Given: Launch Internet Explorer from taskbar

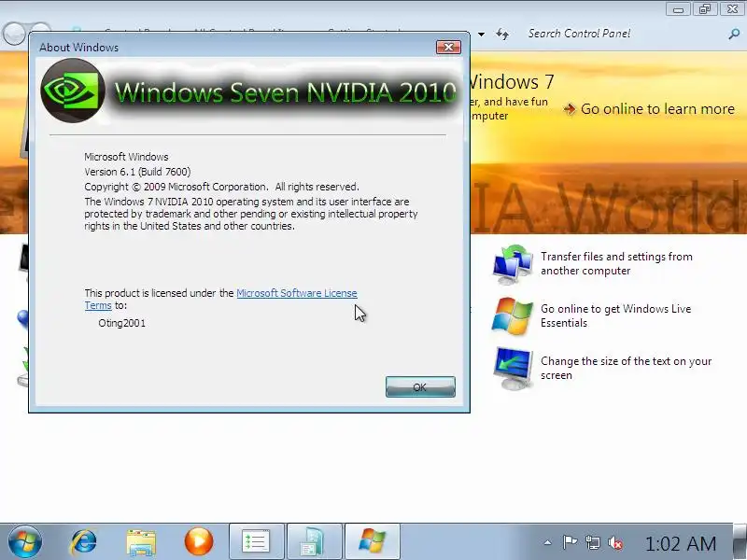Looking at the screenshot, I should (x=83, y=542).
